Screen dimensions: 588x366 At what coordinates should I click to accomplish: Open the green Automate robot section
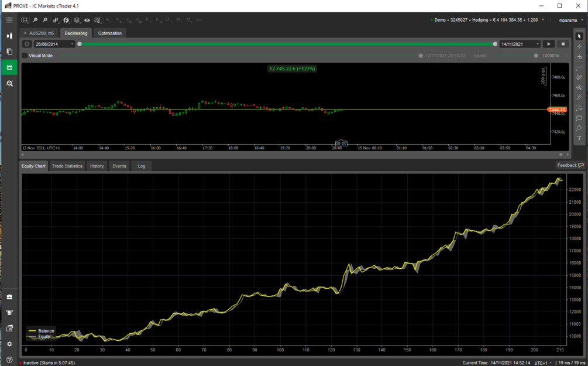9,67
